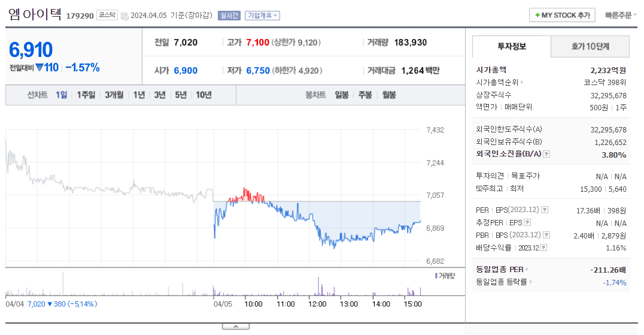Select the 5년 line chart period
644x335 pixels.
(181, 95)
